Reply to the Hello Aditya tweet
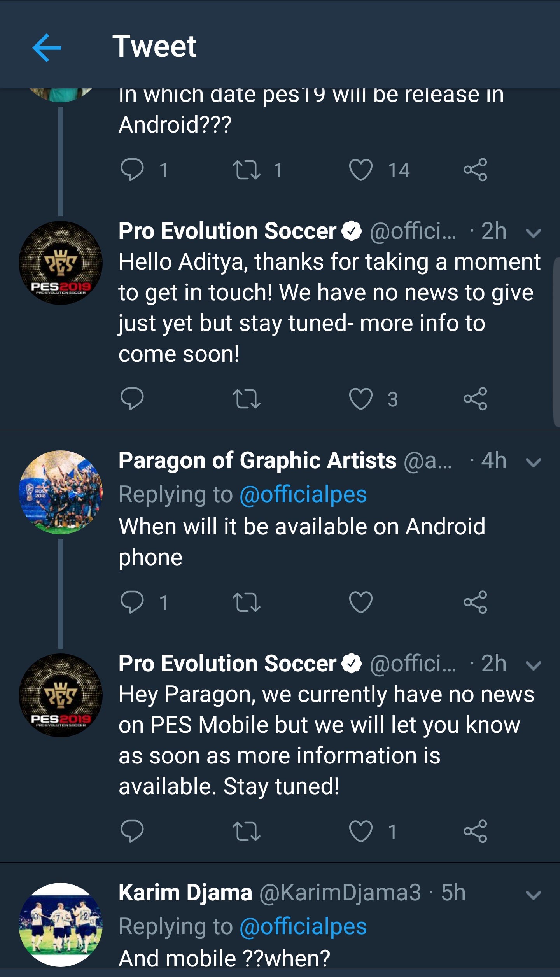 [x=132, y=399]
